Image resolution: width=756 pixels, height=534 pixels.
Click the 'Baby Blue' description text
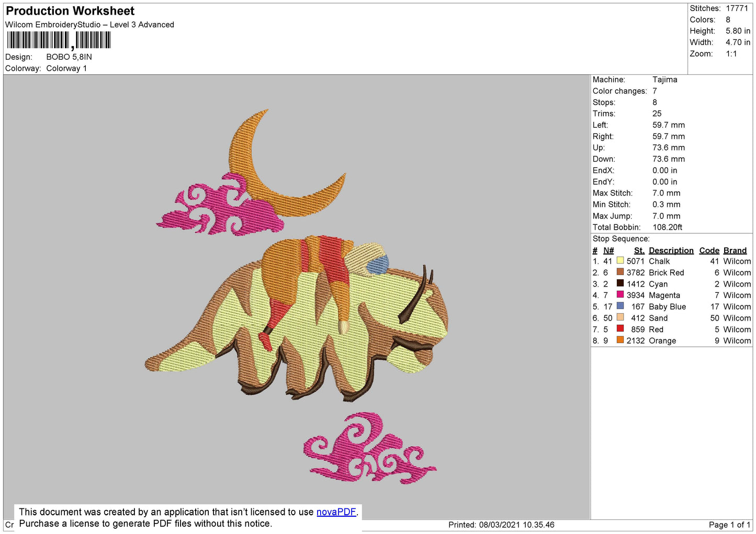pyautogui.click(x=667, y=307)
